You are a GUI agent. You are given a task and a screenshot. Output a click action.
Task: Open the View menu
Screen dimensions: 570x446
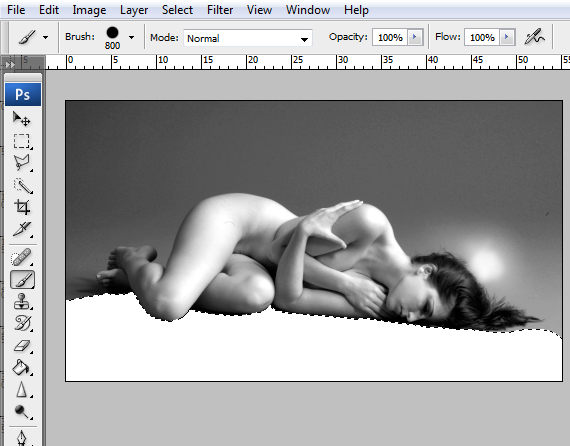coord(259,10)
